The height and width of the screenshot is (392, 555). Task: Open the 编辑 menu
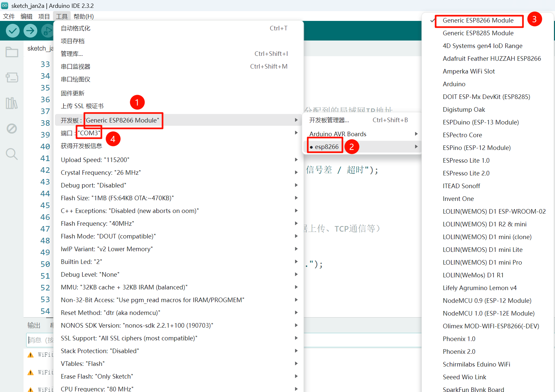(x=26, y=16)
